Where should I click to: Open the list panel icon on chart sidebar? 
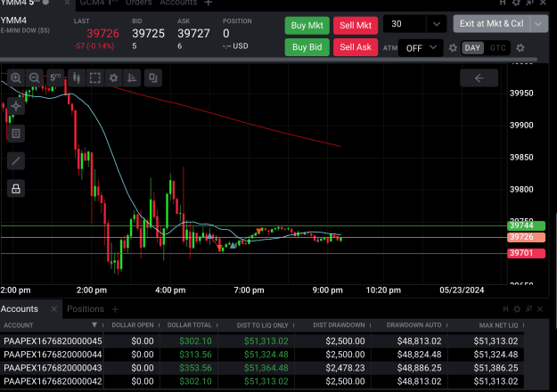(x=16, y=134)
